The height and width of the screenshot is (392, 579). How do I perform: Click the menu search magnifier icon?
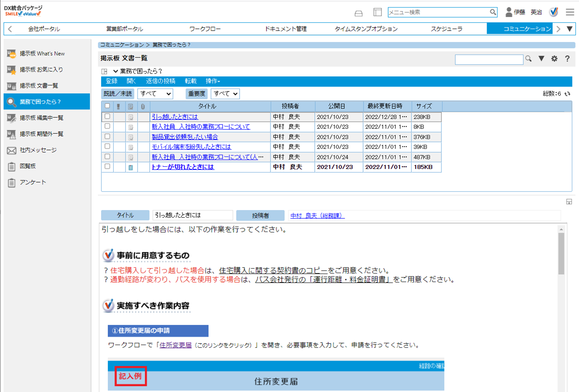click(x=493, y=12)
